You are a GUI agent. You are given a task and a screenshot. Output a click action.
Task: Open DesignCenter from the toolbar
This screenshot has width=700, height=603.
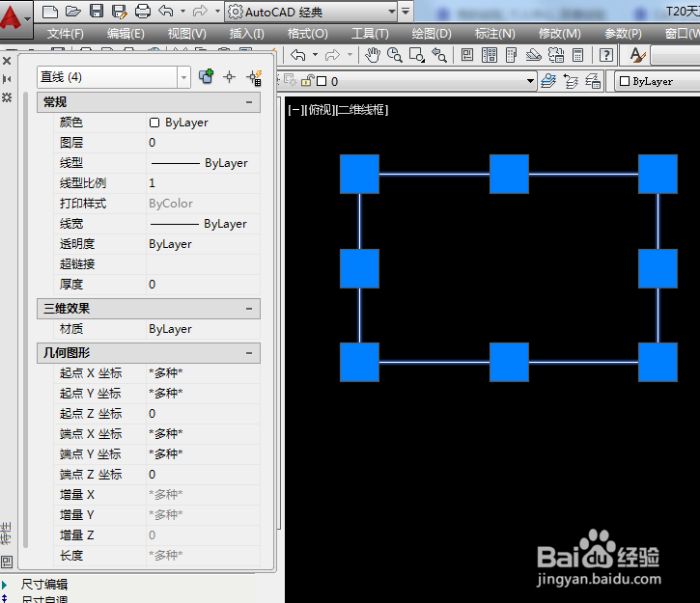pyautogui.click(x=490, y=55)
